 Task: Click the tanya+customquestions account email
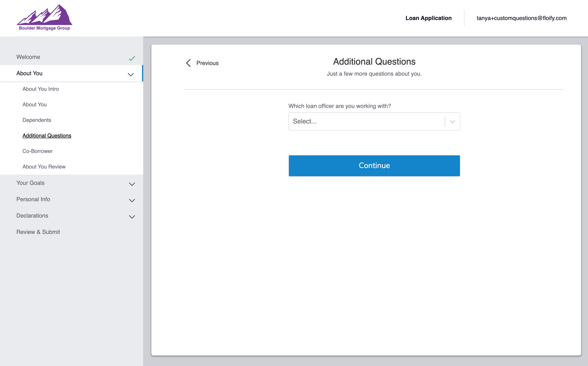(x=521, y=18)
